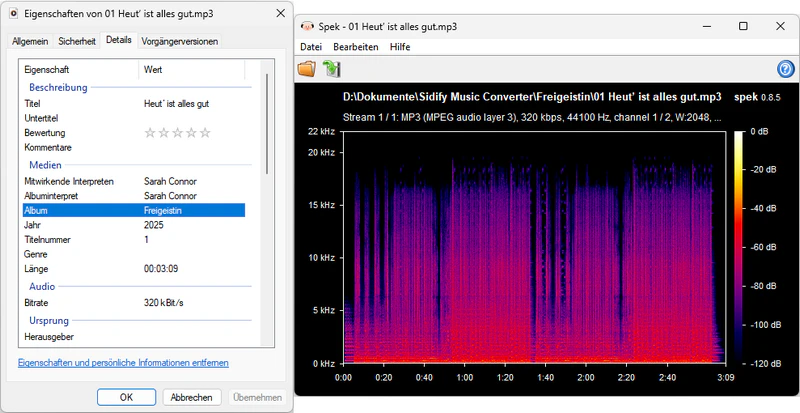Switch to the Sicherheit tab
The width and height of the screenshot is (800, 413).
pyautogui.click(x=77, y=42)
